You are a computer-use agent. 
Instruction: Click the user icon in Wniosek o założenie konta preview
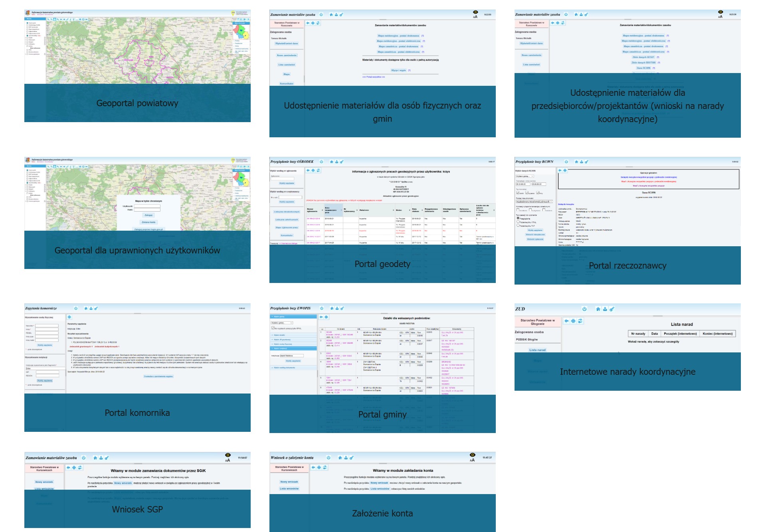point(346,458)
